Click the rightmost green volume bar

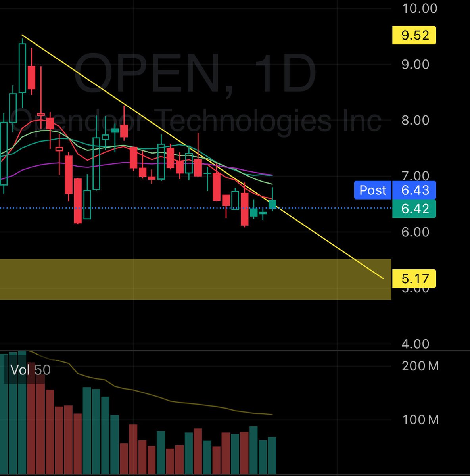pos(272,455)
